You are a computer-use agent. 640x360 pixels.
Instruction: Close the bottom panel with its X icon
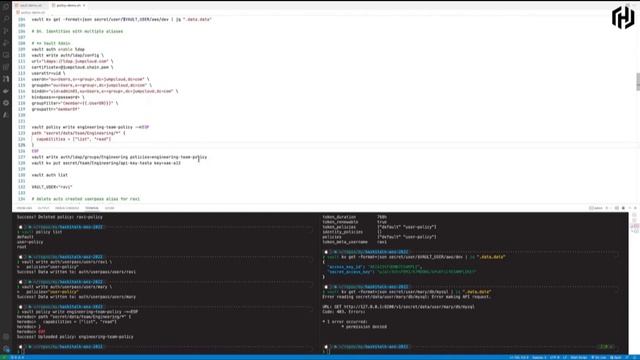pos(636,208)
